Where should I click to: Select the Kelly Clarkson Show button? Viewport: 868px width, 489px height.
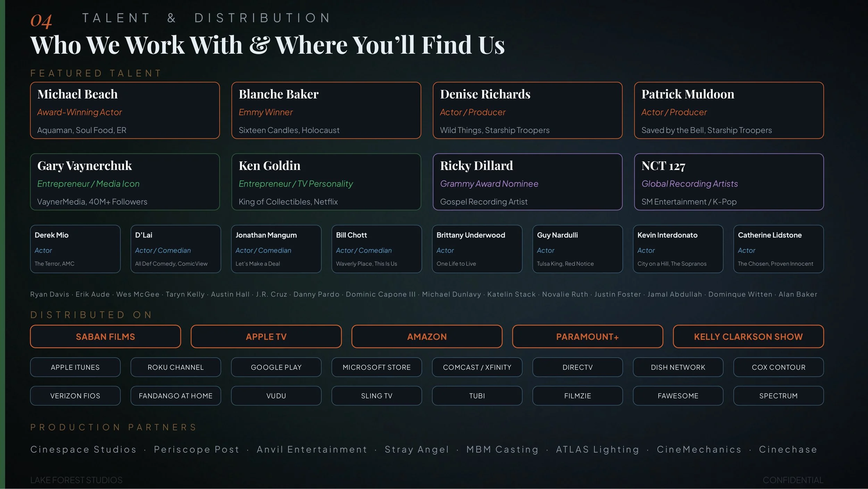[x=749, y=336]
